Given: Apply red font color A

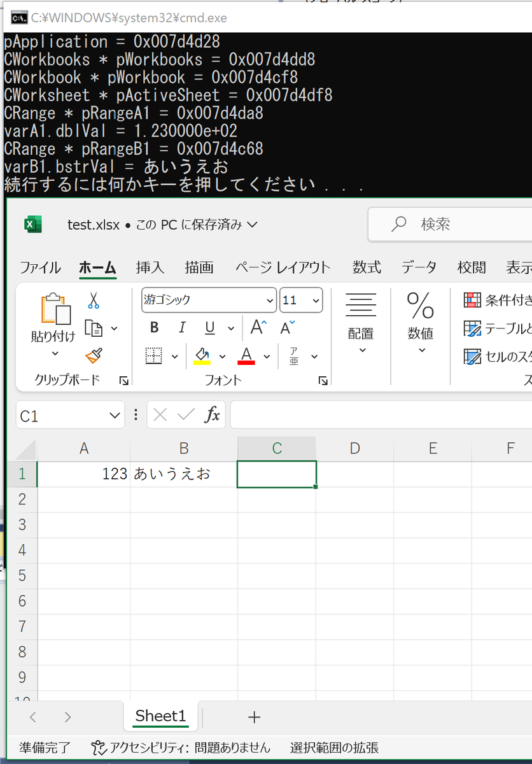Looking at the screenshot, I should click(x=246, y=356).
